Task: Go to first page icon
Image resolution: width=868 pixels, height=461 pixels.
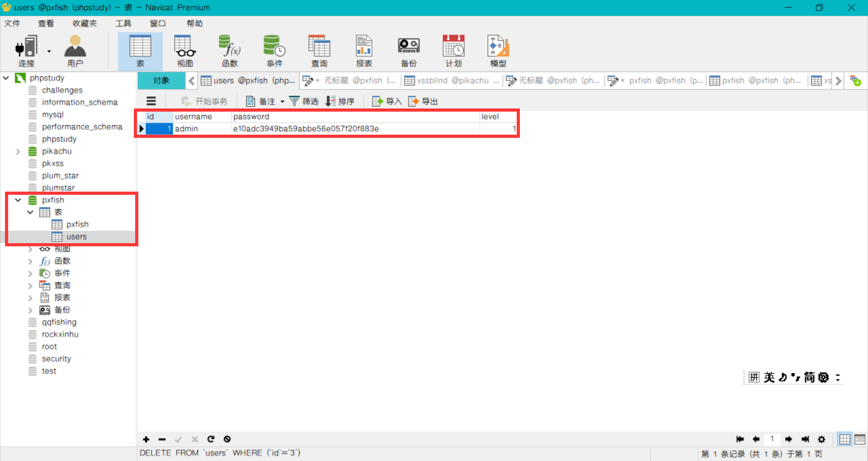Action: (x=740, y=439)
